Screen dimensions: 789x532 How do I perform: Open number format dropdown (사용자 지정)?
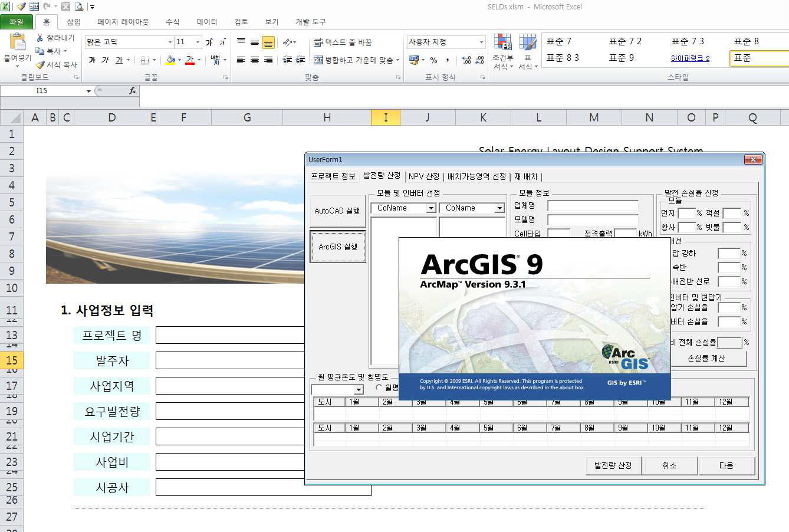click(481, 42)
